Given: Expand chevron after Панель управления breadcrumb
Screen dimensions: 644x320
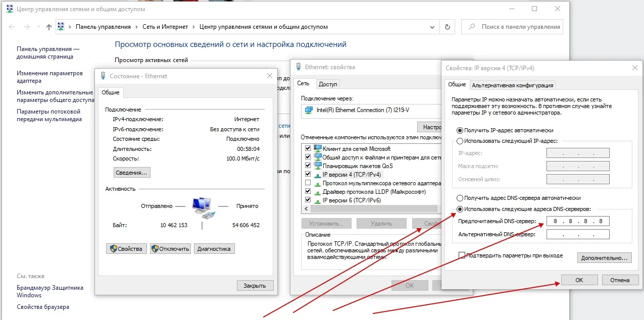Looking at the screenshot, I should click(135, 27).
